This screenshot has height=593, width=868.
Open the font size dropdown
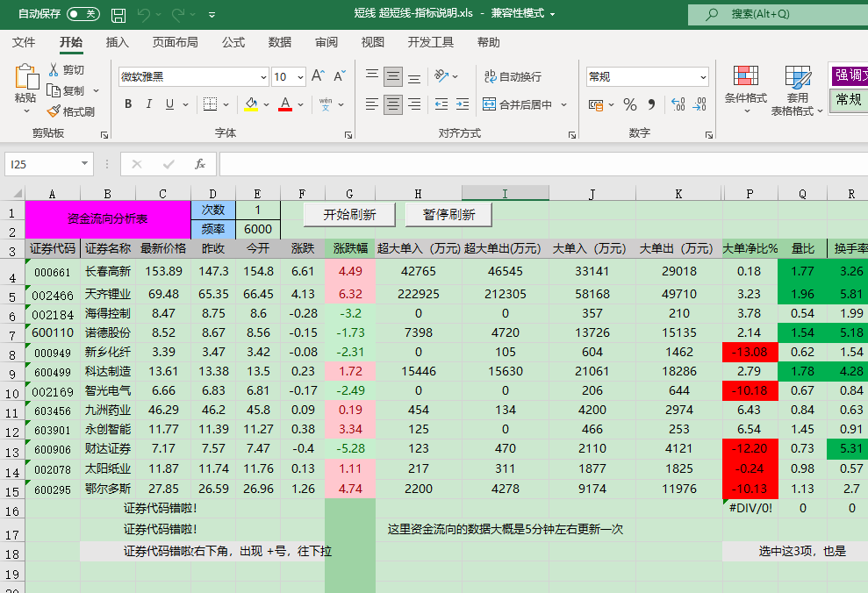[298, 77]
